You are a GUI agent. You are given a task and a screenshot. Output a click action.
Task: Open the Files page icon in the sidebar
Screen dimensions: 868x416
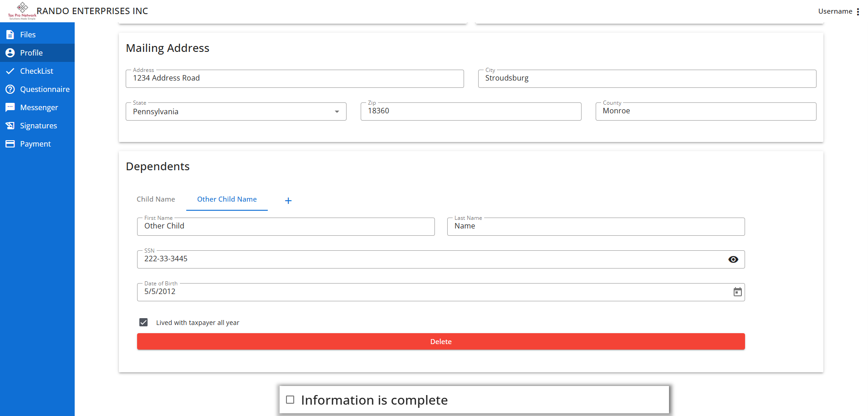(x=10, y=35)
